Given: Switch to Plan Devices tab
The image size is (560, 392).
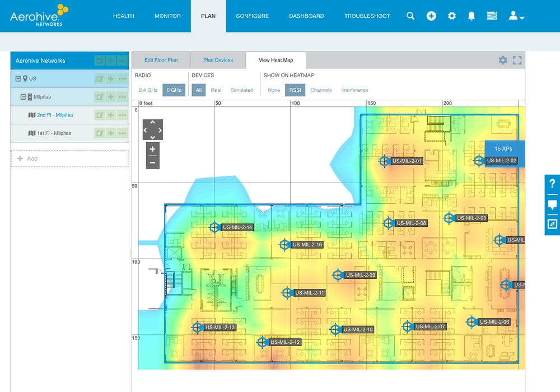Looking at the screenshot, I should pyautogui.click(x=218, y=60).
